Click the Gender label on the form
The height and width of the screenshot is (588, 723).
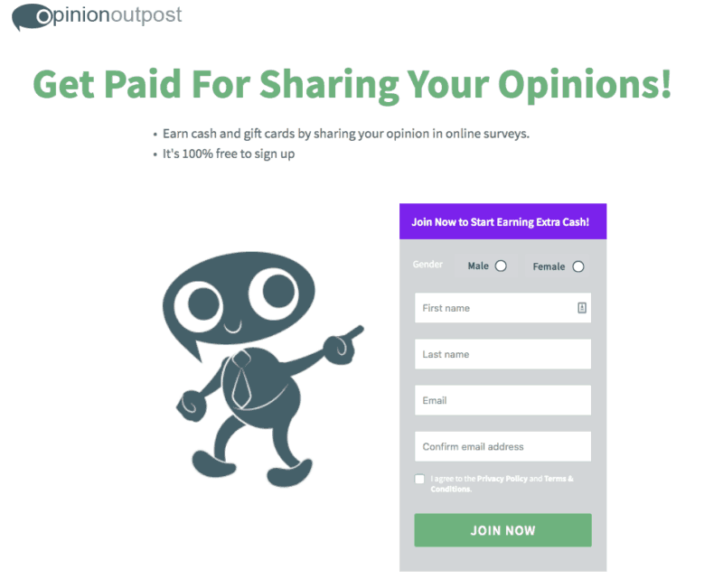pos(427,265)
